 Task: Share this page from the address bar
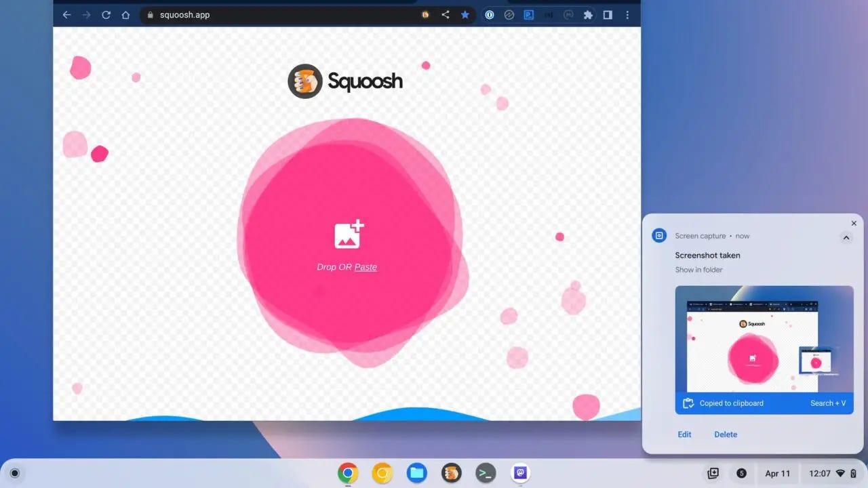[x=445, y=14]
